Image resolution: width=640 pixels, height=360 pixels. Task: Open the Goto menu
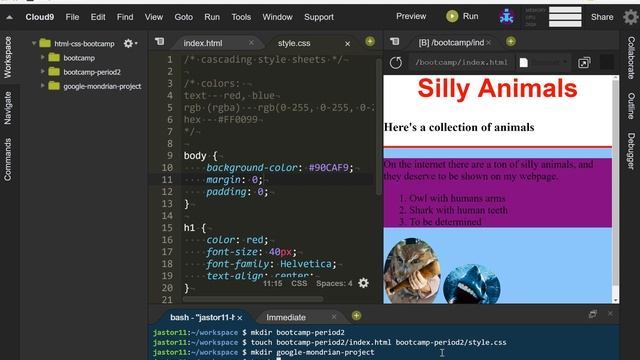click(184, 17)
